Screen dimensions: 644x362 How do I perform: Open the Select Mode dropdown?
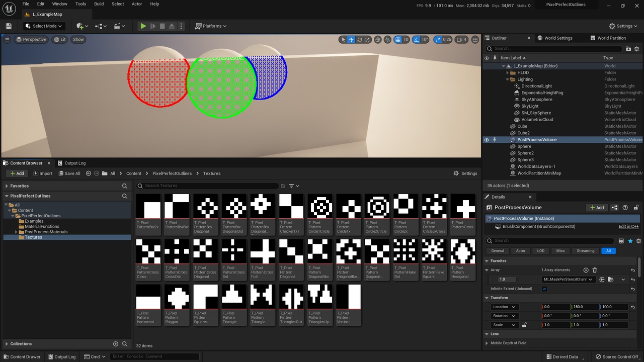(x=44, y=26)
